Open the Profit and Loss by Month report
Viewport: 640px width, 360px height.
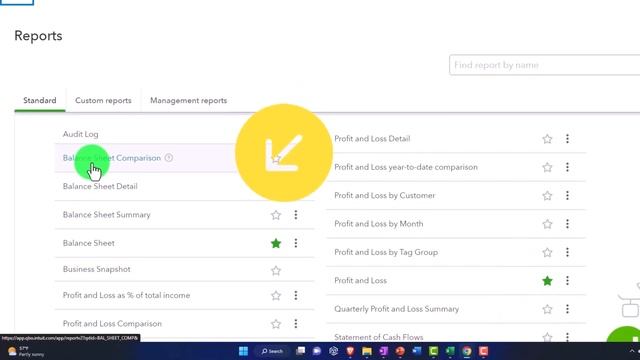point(379,224)
